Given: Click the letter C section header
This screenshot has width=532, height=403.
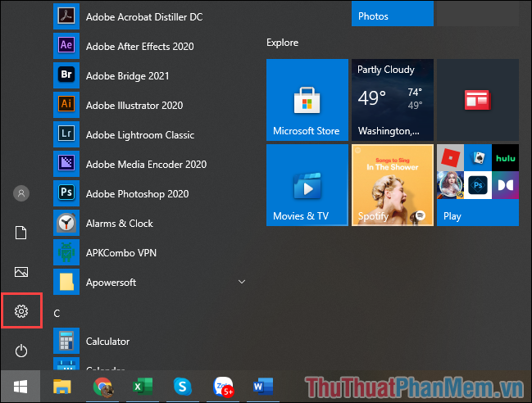Looking at the screenshot, I should pos(57,313).
